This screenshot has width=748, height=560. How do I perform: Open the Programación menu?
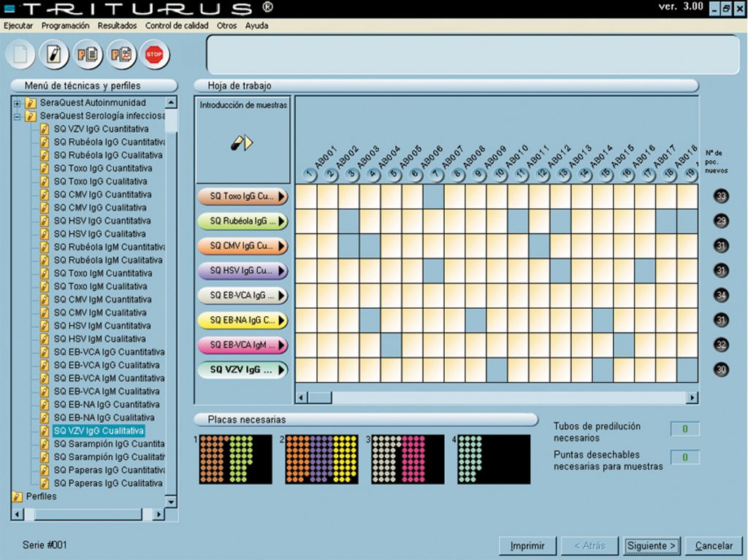(x=66, y=26)
